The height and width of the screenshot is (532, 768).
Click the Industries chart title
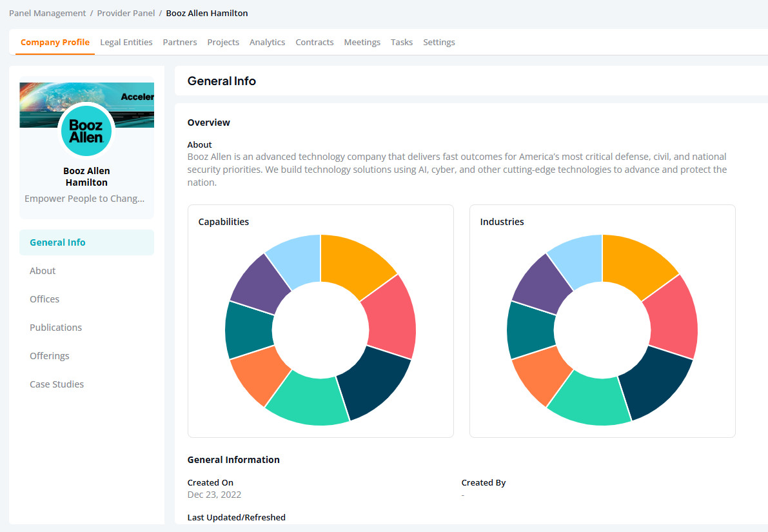pos(502,222)
